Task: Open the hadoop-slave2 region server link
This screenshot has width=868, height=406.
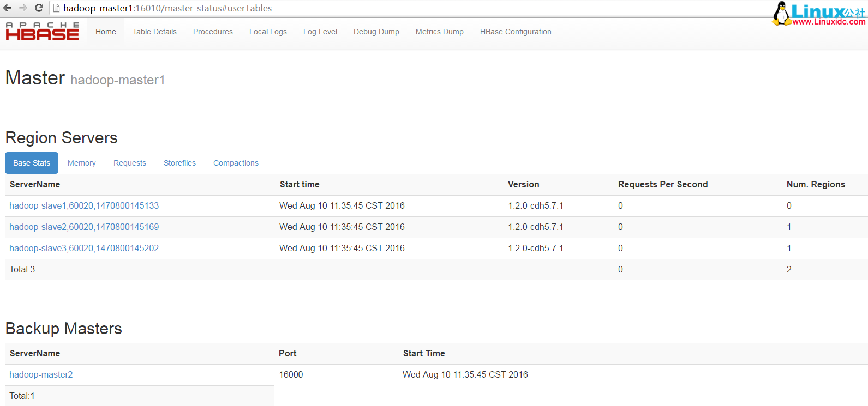Action: click(84, 227)
